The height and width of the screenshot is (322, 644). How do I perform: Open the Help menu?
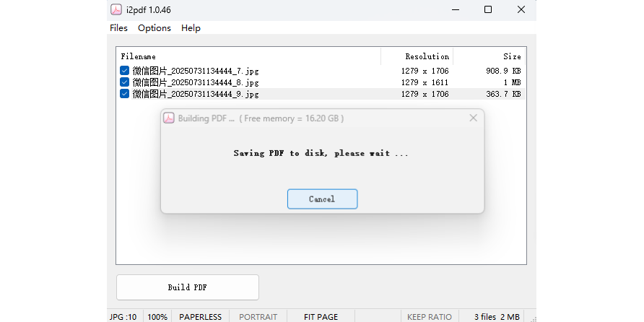tap(191, 28)
